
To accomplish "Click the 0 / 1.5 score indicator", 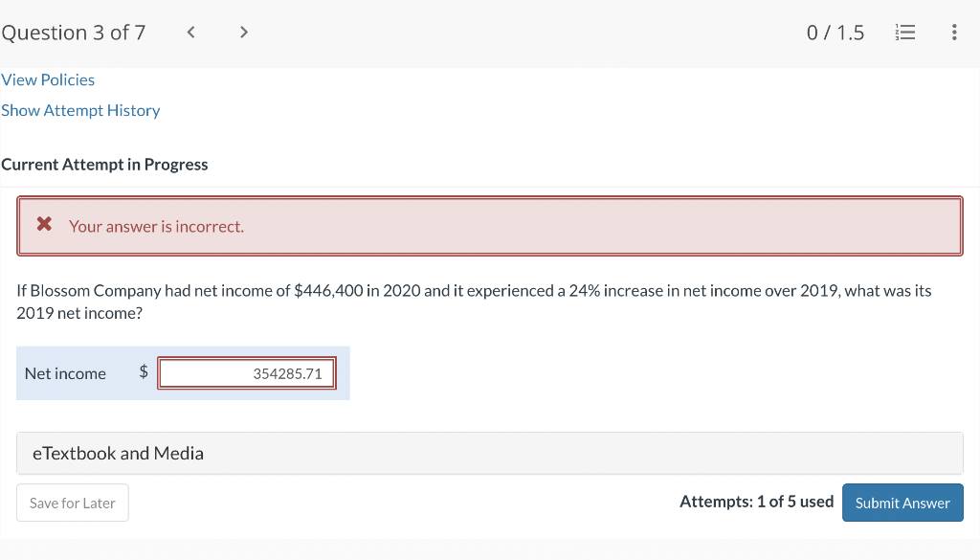I will point(835,33).
